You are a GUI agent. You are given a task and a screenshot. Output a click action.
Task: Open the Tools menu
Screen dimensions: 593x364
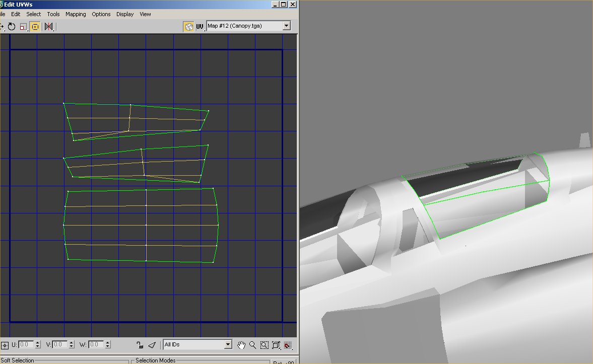click(x=53, y=14)
